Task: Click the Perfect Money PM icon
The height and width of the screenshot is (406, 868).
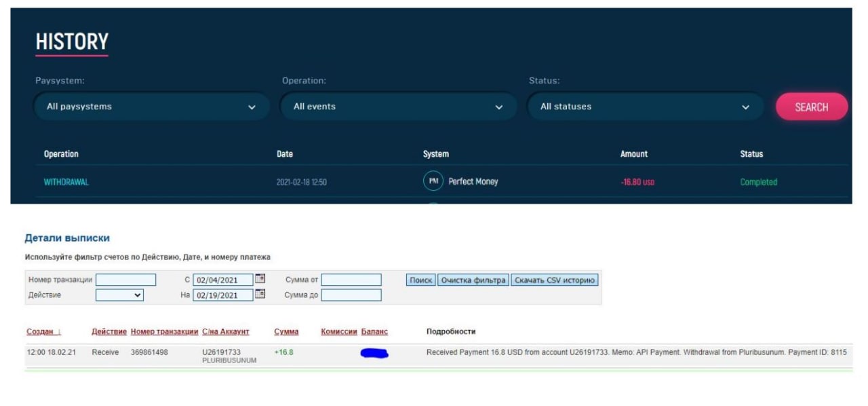Action: 433,181
